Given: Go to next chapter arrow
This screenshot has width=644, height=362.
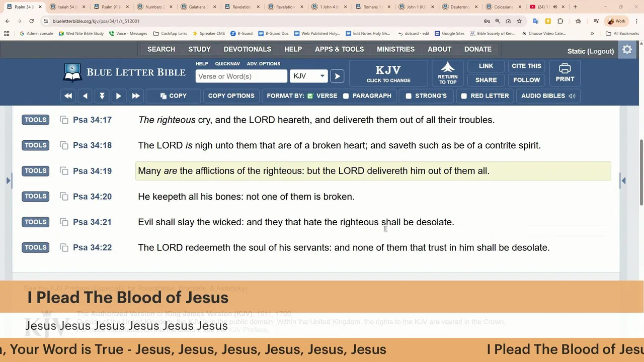Looking at the screenshot, I should [118, 96].
